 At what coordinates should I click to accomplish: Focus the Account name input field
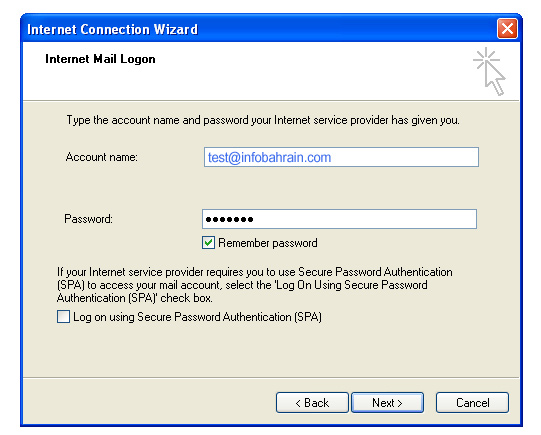tap(341, 157)
